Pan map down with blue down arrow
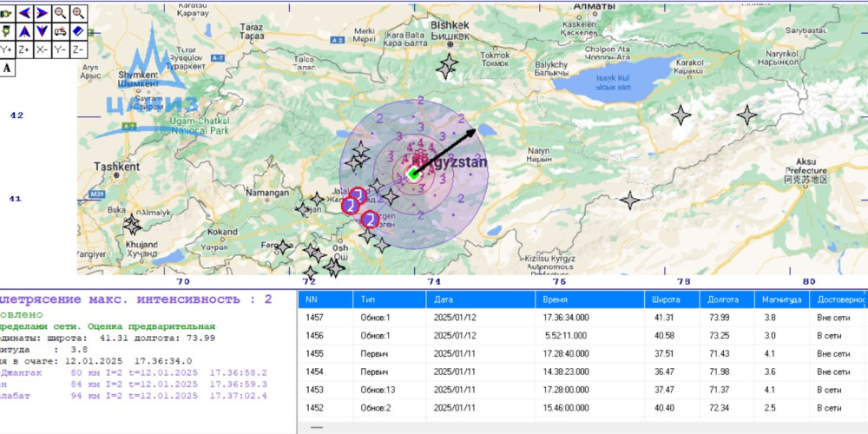This screenshot has width=868, height=434. point(43,31)
